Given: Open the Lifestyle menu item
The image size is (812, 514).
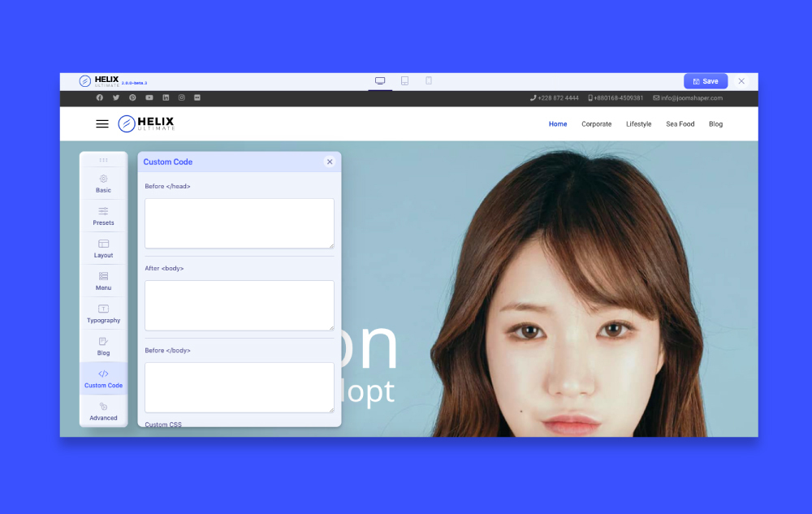Looking at the screenshot, I should [638, 124].
